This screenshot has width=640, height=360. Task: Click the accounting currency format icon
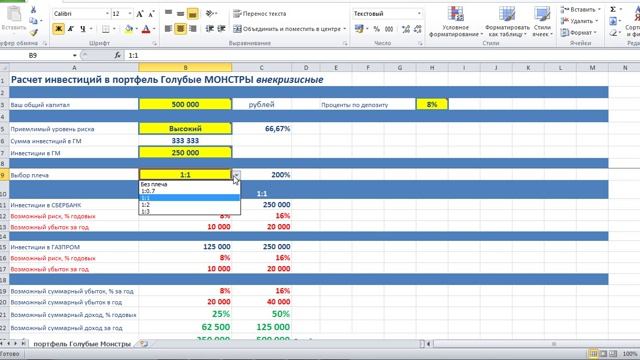(359, 29)
